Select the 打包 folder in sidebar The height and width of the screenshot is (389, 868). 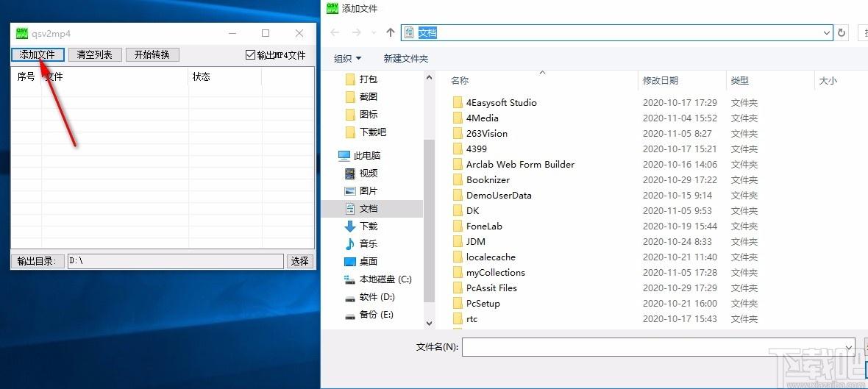click(361, 79)
